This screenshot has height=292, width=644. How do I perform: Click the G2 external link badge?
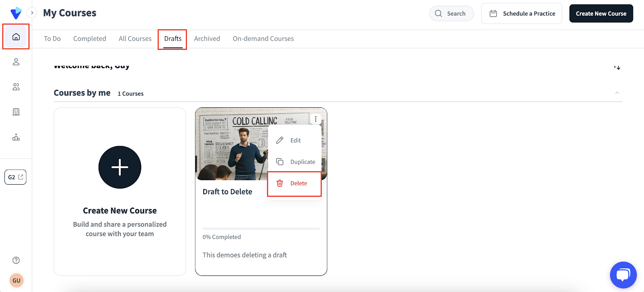tap(15, 177)
